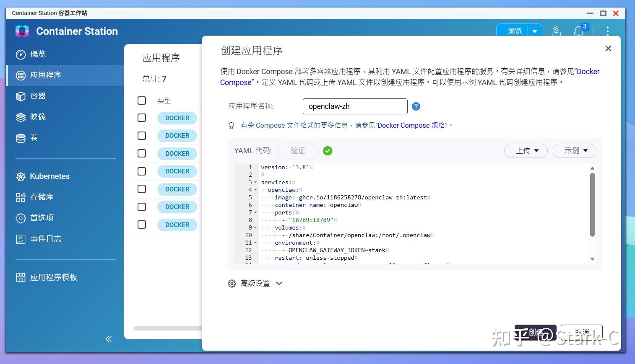Open the 浏览 dropdown arrow

point(535,31)
